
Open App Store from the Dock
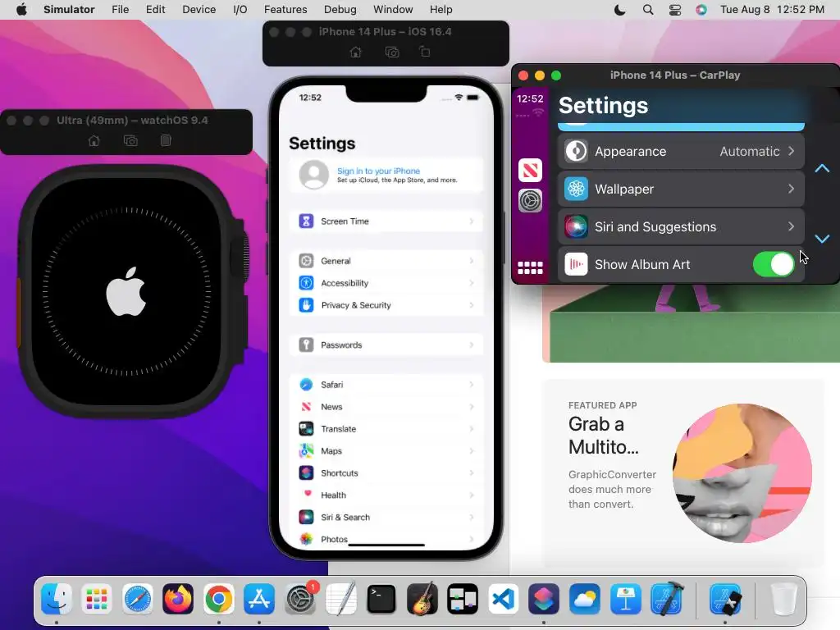coord(259,598)
